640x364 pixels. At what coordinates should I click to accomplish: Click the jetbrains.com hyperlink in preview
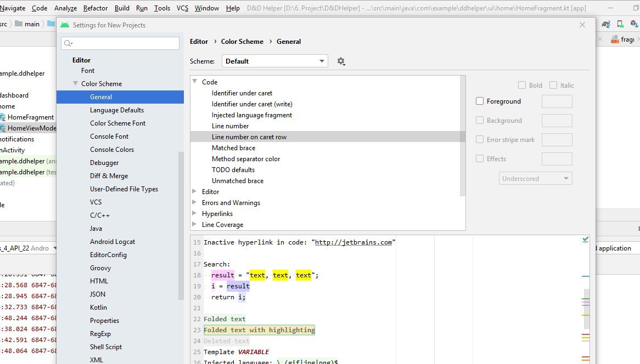[x=353, y=242]
